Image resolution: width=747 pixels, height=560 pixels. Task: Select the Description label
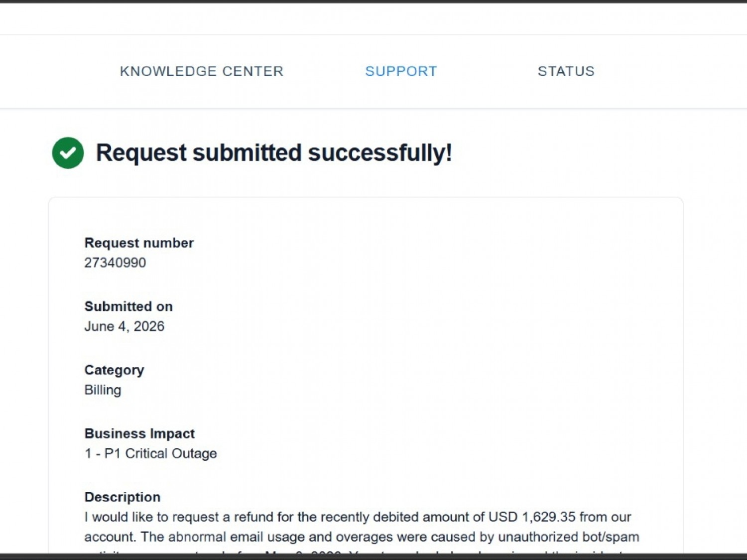[x=123, y=497]
